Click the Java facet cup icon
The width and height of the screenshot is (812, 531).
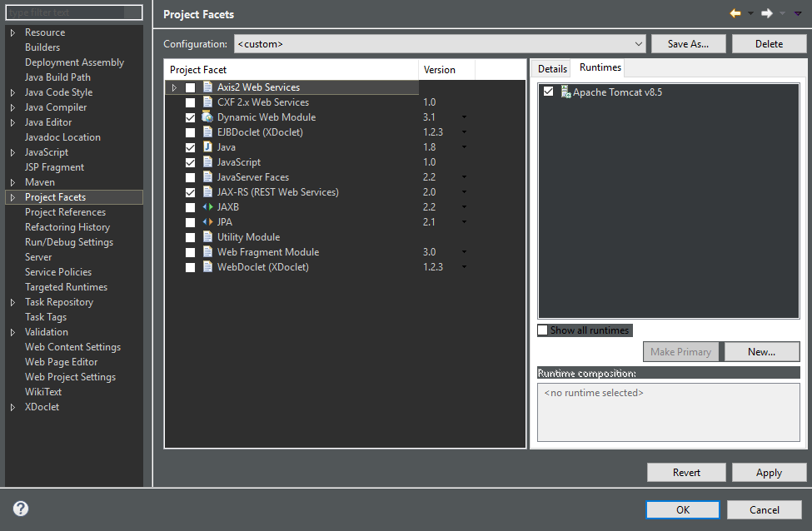207,146
